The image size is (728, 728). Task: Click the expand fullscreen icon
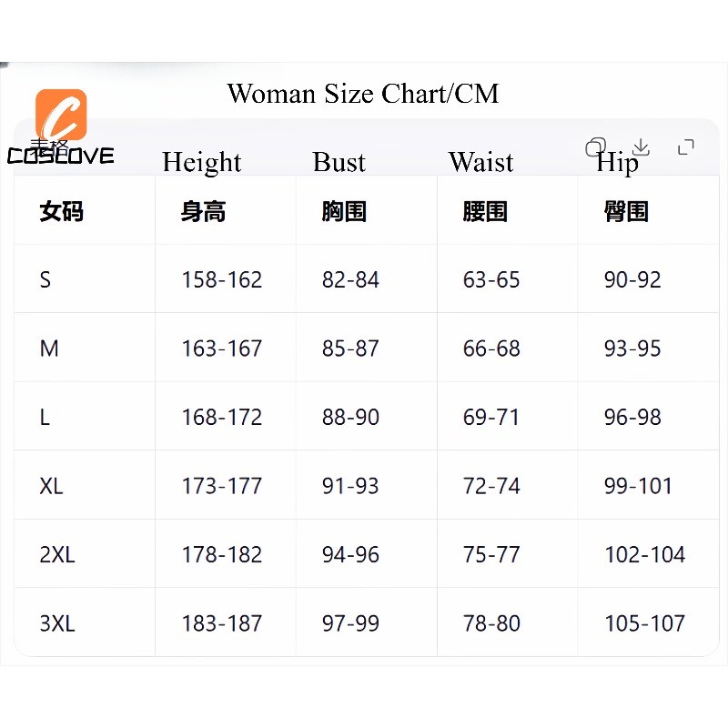[x=686, y=147]
